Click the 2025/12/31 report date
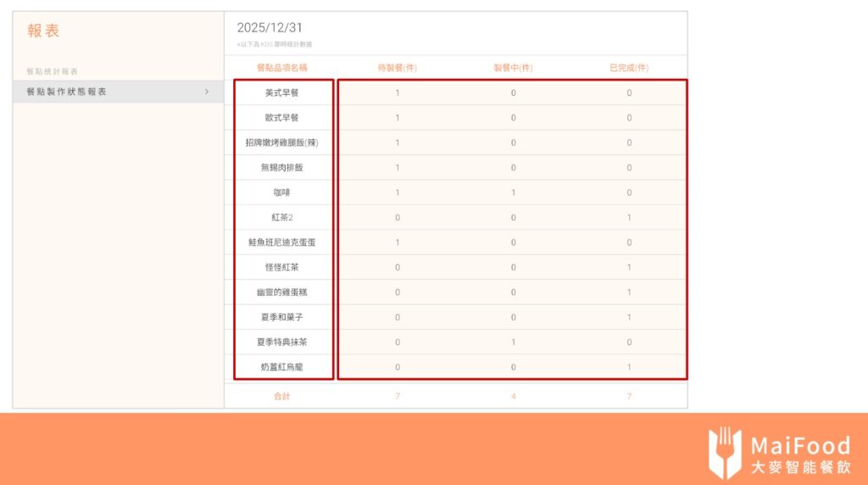 (x=270, y=27)
